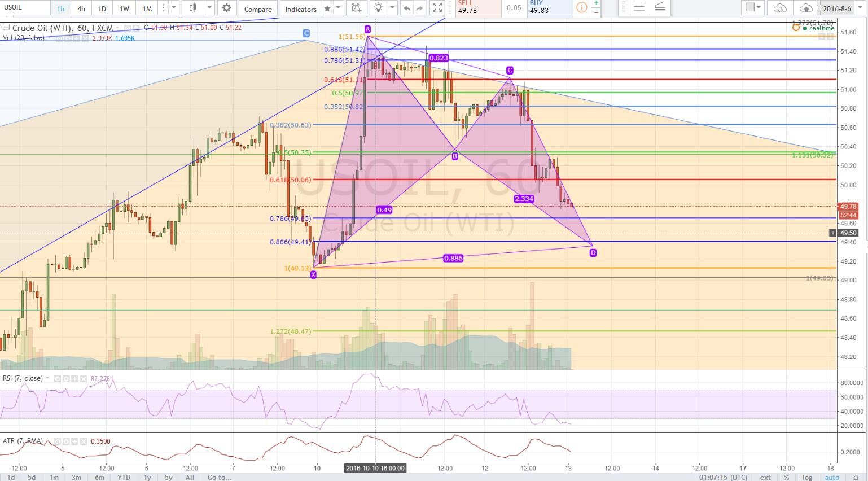Set date range to All
Viewport: 868px width, 481px height.
pyautogui.click(x=190, y=478)
